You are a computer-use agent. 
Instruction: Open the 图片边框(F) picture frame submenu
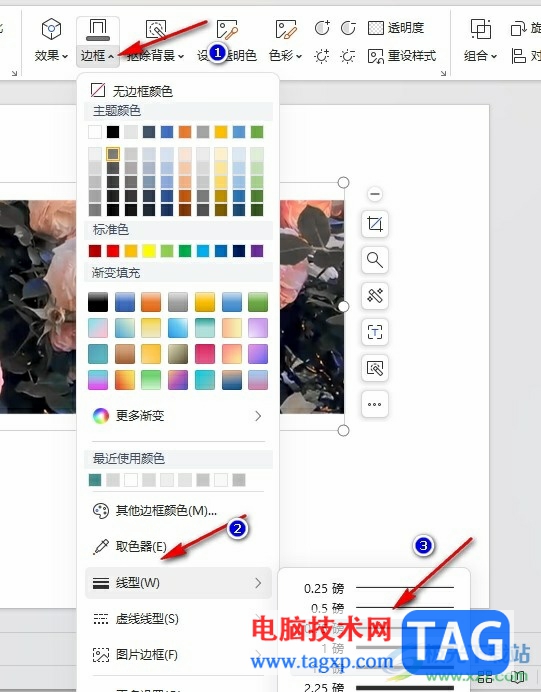point(178,654)
